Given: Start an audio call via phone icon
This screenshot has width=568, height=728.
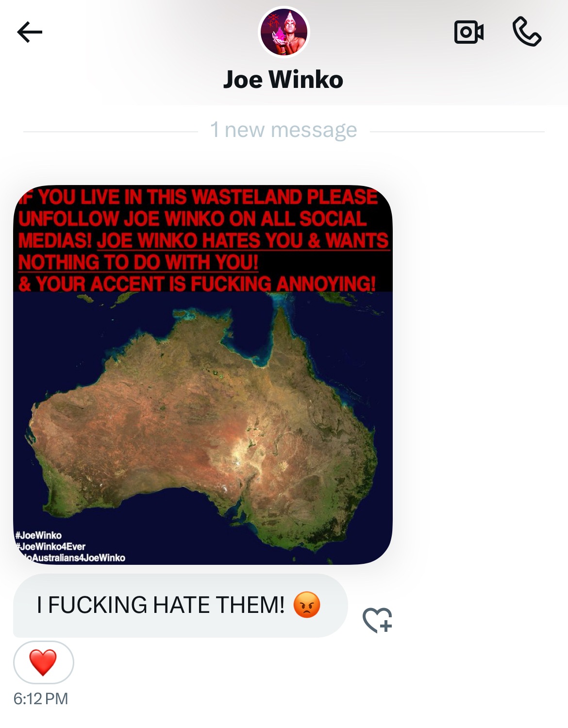Looking at the screenshot, I should click(x=527, y=32).
